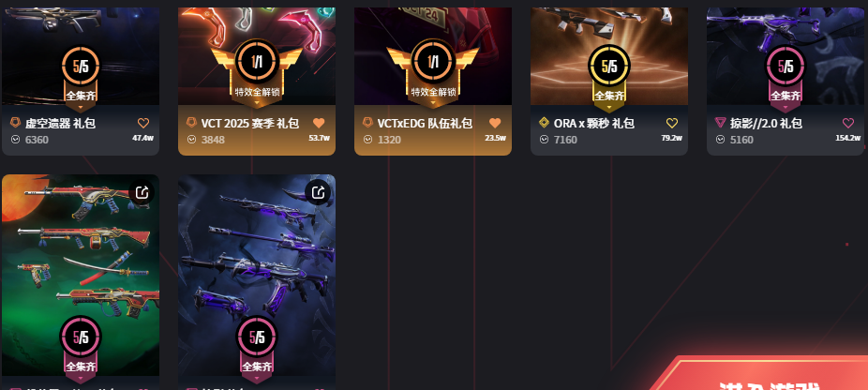Expand the 全集齐 arrow on ORA x 颗秒 card
Image resolution: width=868 pixels, height=390 pixels.
(609, 107)
